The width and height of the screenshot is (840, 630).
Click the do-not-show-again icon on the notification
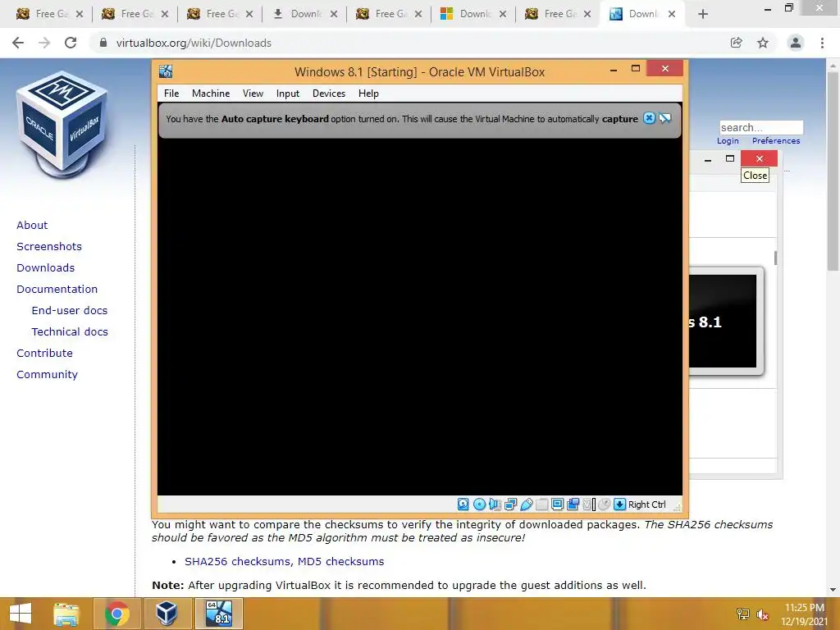[665, 118]
